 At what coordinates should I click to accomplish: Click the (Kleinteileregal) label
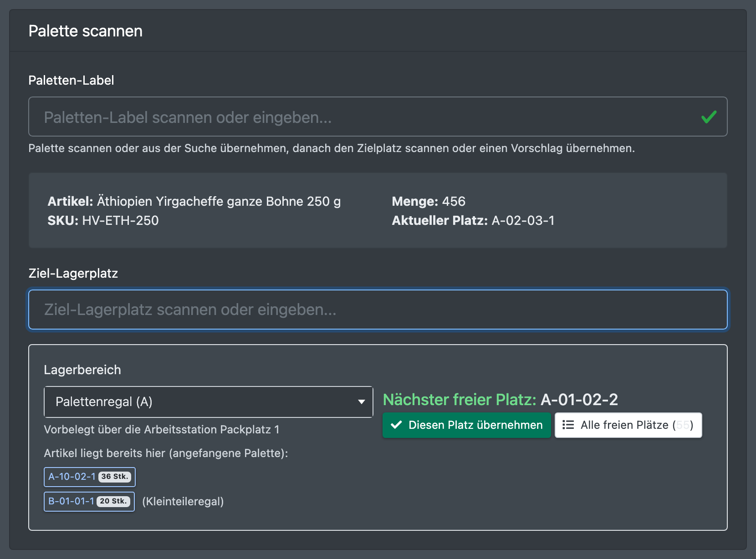click(x=183, y=502)
